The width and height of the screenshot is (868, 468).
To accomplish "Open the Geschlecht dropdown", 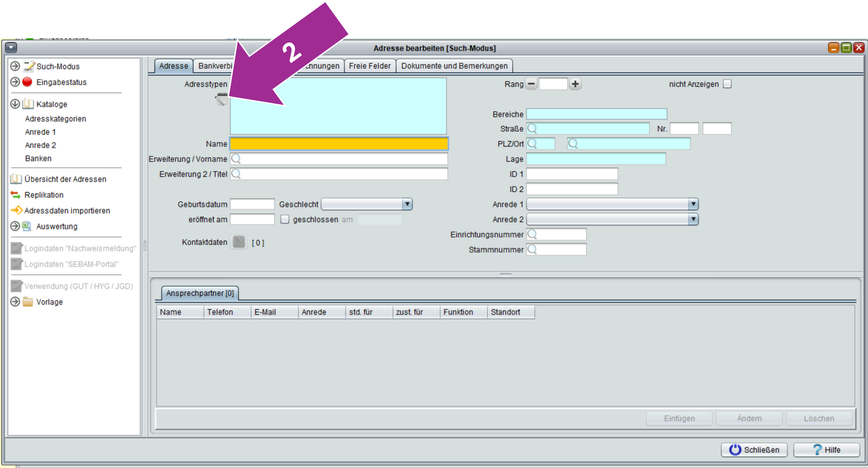I will (x=407, y=204).
